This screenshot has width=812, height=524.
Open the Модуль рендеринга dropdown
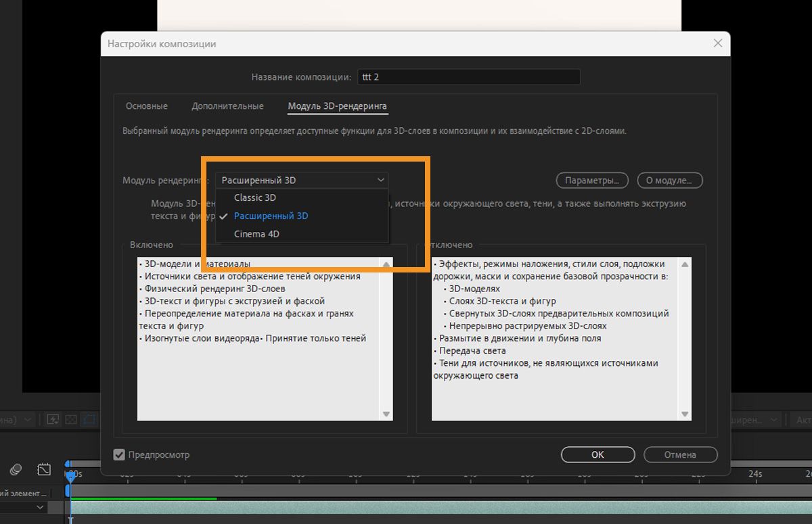[x=301, y=180]
